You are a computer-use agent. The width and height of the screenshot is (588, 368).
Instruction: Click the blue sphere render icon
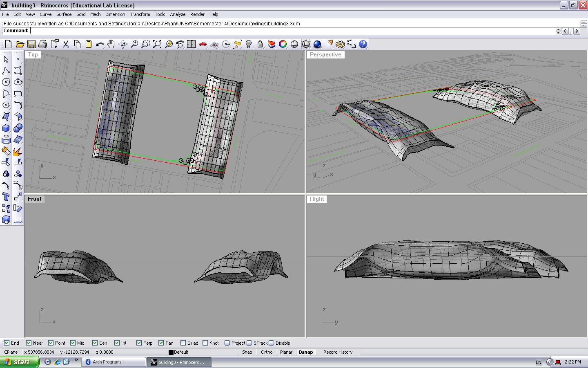point(317,44)
